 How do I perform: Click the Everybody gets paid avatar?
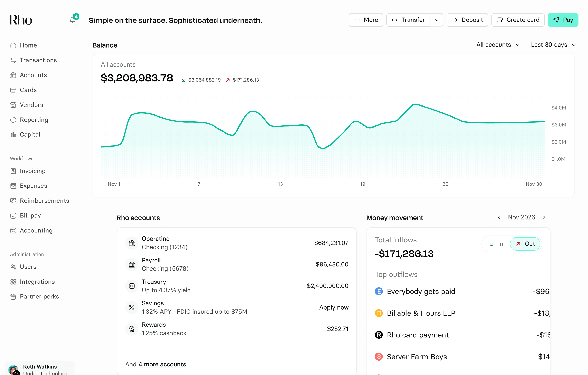pos(379,291)
